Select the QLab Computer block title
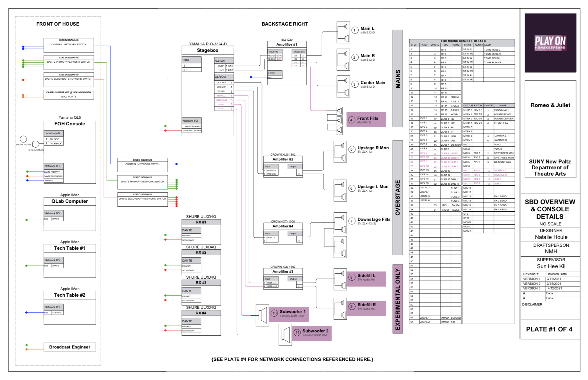 [70, 201]
